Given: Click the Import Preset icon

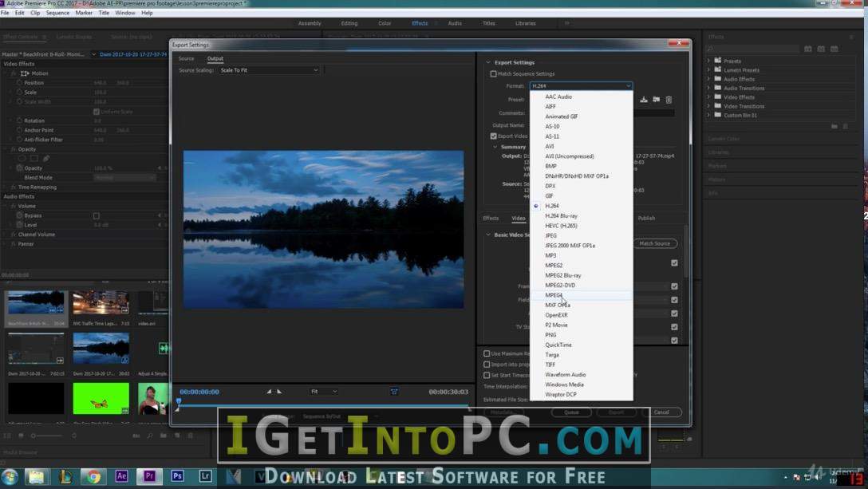Looking at the screenshot, I should (656, 100).
